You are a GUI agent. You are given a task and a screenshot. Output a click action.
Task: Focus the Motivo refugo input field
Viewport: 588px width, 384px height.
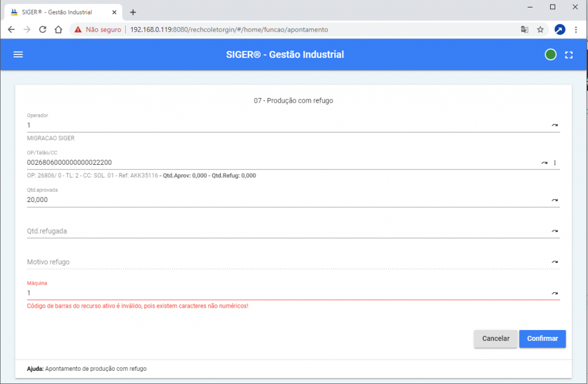click(x=281, y=262)
